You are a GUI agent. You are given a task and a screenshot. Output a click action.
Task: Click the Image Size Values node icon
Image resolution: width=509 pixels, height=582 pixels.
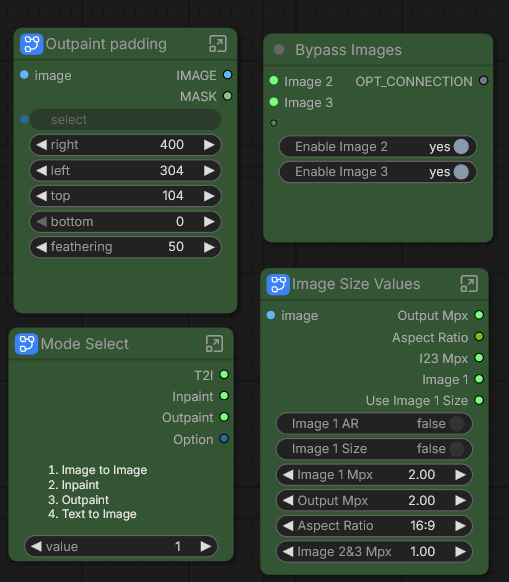[x=278, y=285]
